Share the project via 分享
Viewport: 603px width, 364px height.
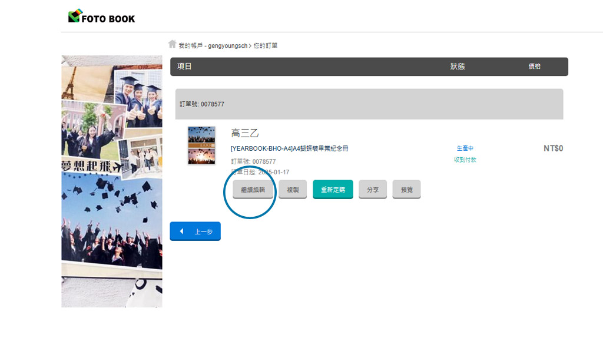(373, 189)
